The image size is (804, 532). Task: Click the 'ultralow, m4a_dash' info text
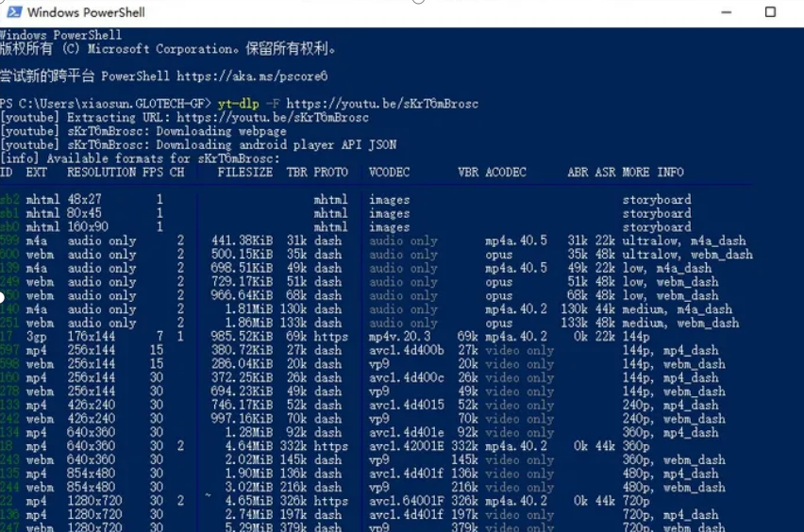coord(684,241)
